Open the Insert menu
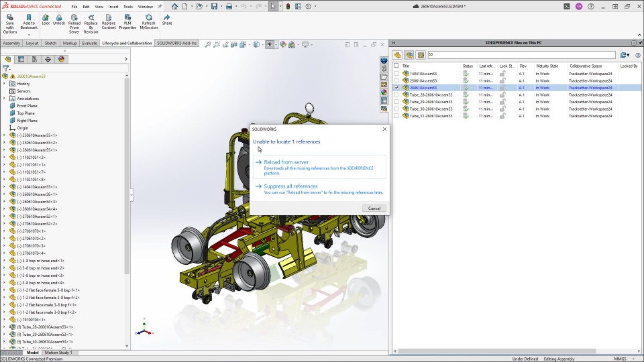Viewport: 644px width, 362px height. click(113, 7)
